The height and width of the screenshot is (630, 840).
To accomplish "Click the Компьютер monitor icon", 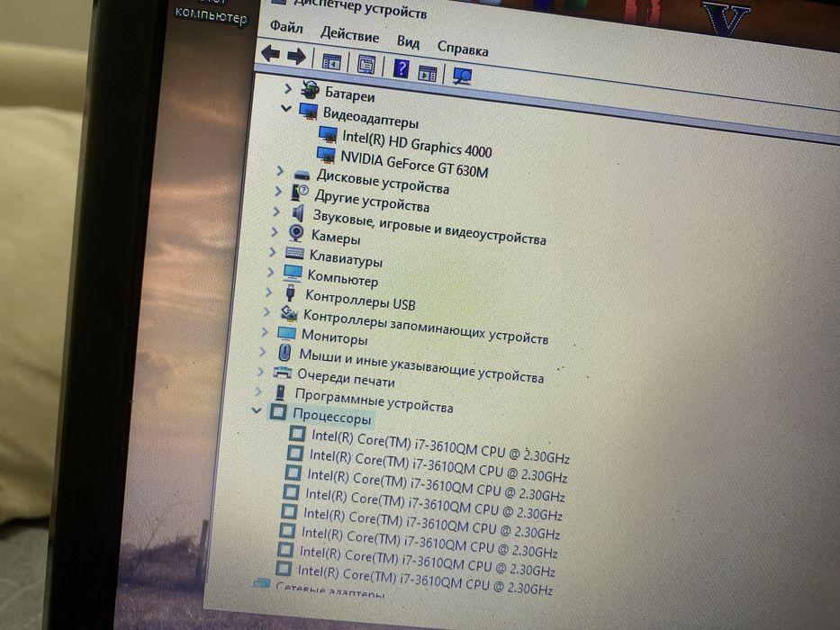I will (293, 274).
